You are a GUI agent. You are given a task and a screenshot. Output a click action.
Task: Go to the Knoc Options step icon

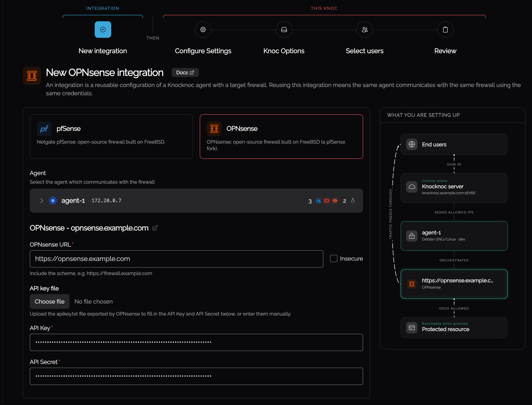(x=284, y=30)
